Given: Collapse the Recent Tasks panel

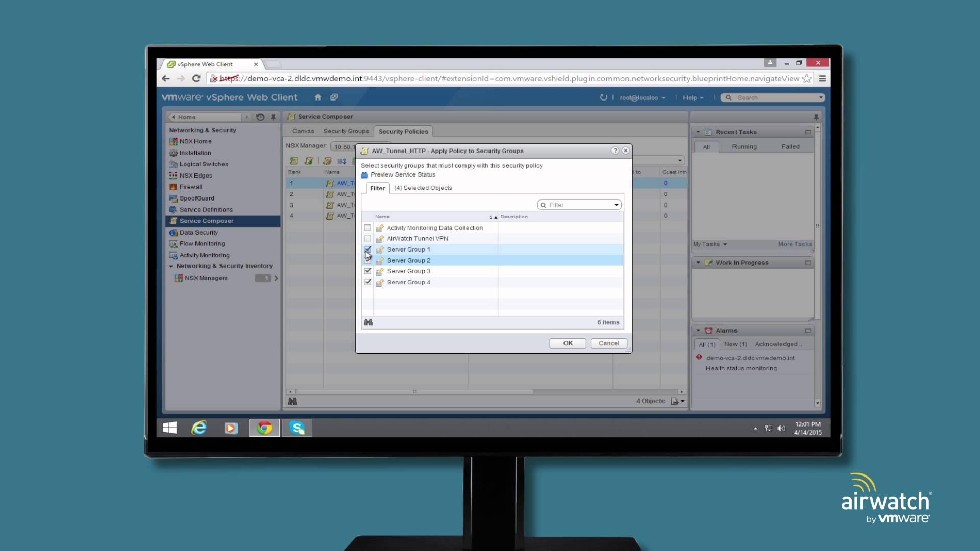Looking at the screenshot, I should tap(698, 132).
